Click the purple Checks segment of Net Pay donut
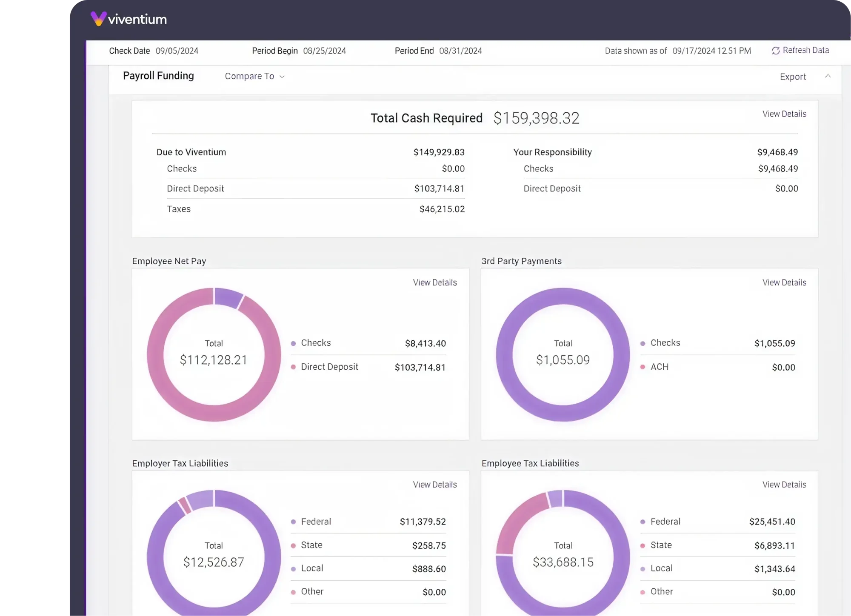 tap(228, 297)
